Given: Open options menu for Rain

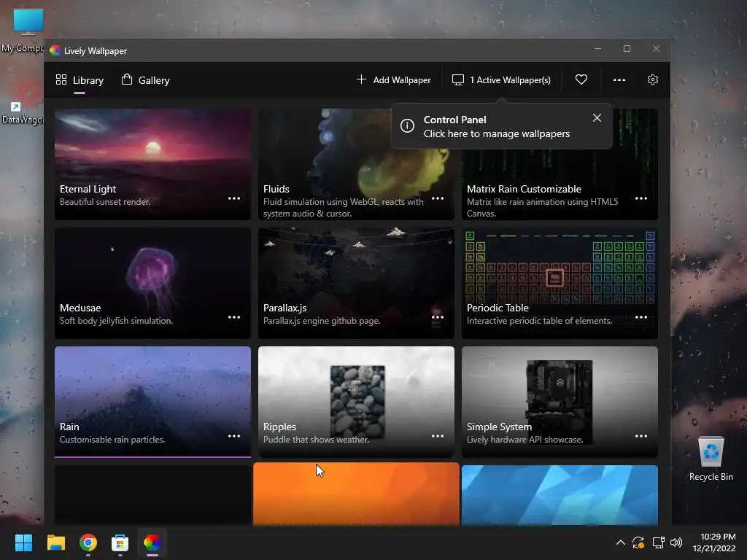Looking at the screenshot, I should (x=234, y=436).
